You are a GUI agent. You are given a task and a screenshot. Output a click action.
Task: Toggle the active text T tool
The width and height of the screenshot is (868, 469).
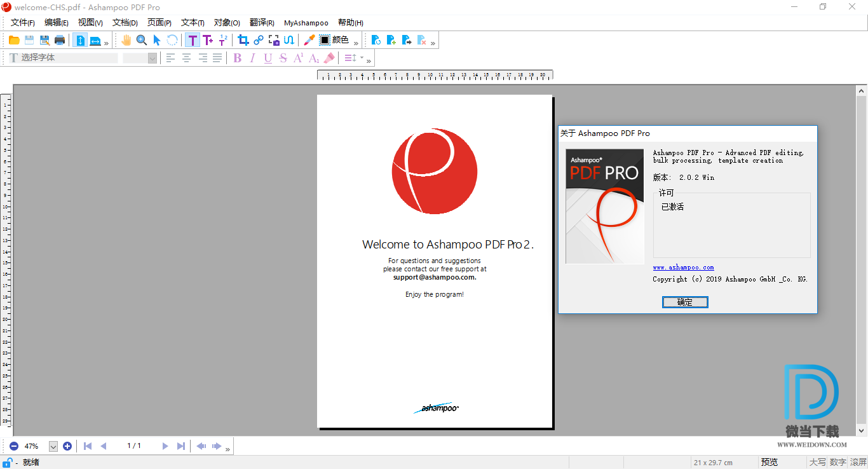(193, 40)
